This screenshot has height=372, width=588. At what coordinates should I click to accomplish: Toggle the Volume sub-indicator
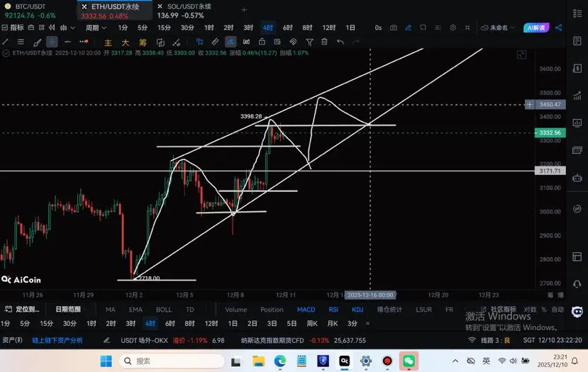[x=236, y=310]
